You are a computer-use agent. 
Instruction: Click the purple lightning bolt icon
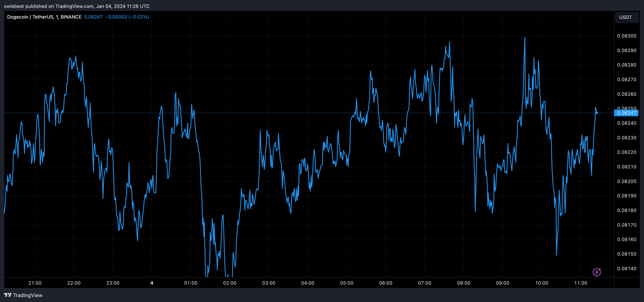point(597,272)
